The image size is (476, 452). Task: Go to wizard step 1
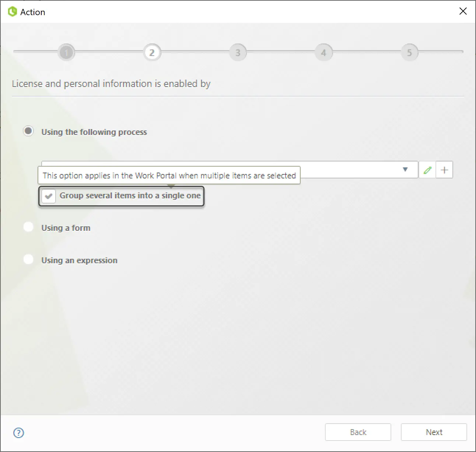pyautogui.click(x=66, y=53)
